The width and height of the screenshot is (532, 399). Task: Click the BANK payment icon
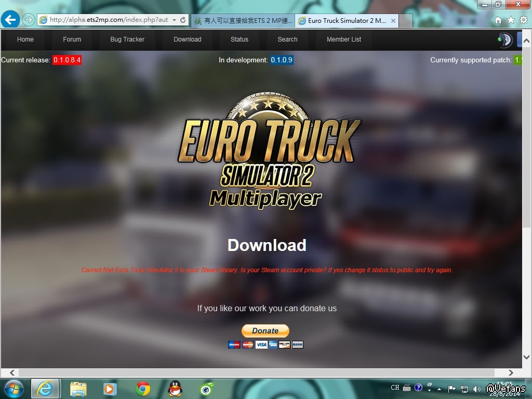point(298,345)
